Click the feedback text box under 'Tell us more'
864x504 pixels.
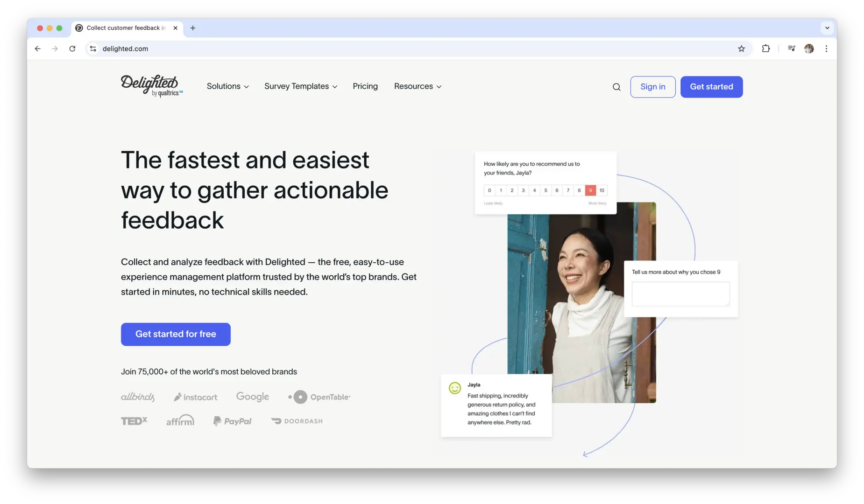680,294
